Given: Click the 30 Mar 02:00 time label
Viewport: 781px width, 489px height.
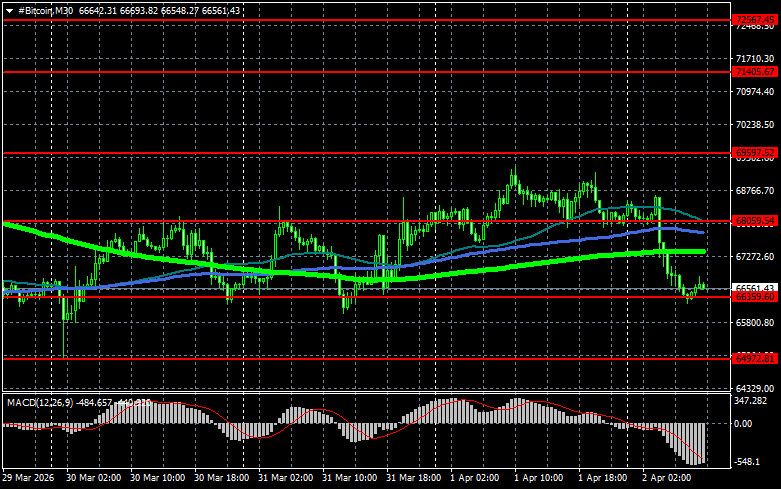Looking at the screenshot, I should click(93, 478).
